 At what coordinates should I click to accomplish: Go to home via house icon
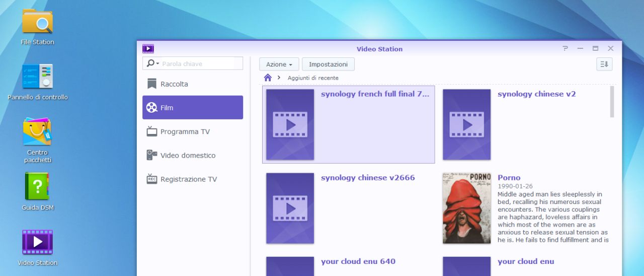pos(268,78)
